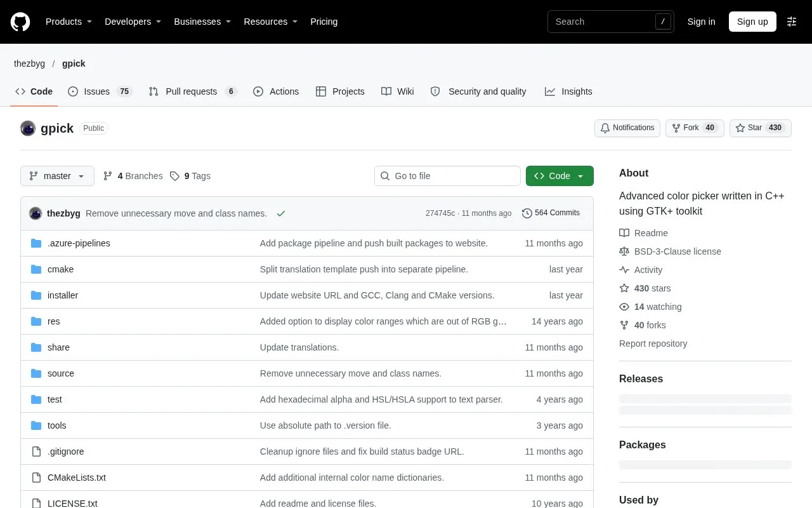
Task: Star the gpick repository
Action: coord(761,128)
